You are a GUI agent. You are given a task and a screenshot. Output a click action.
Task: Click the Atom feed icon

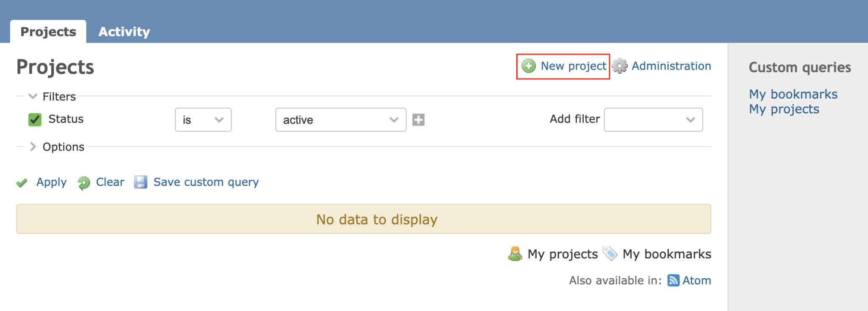point(673,280)
